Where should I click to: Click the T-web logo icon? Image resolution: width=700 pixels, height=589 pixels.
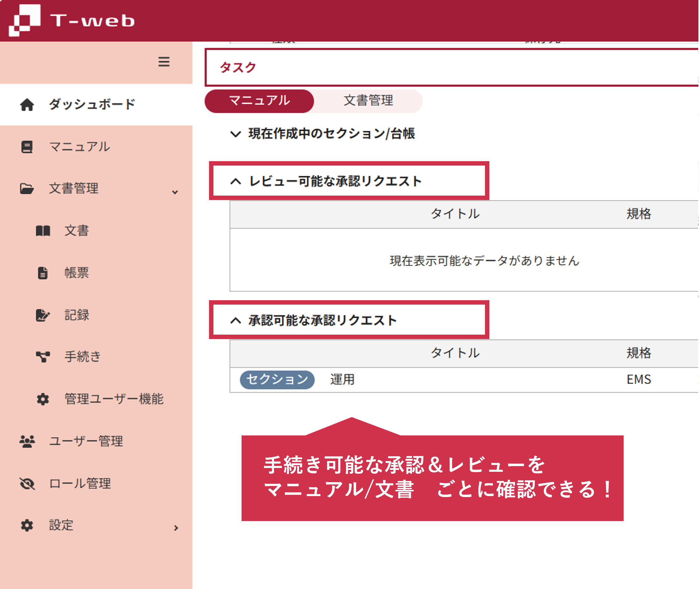point(25,20)
